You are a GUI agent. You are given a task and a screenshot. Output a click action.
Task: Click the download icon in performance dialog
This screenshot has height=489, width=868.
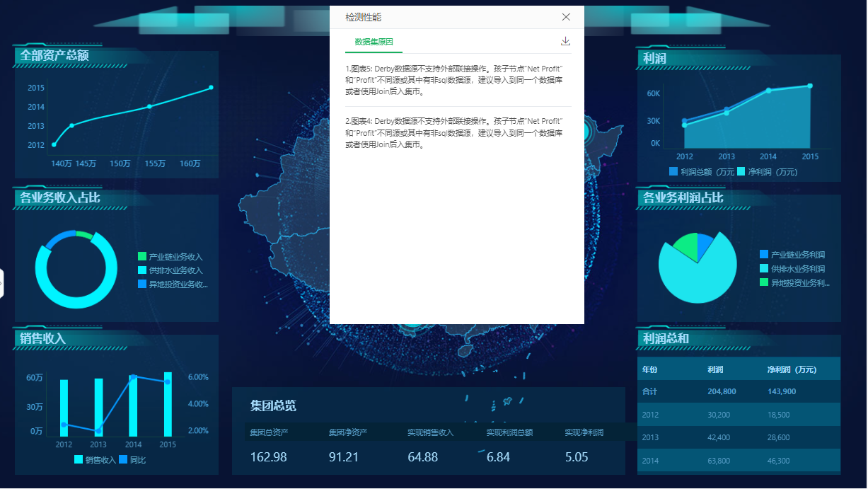565,41
